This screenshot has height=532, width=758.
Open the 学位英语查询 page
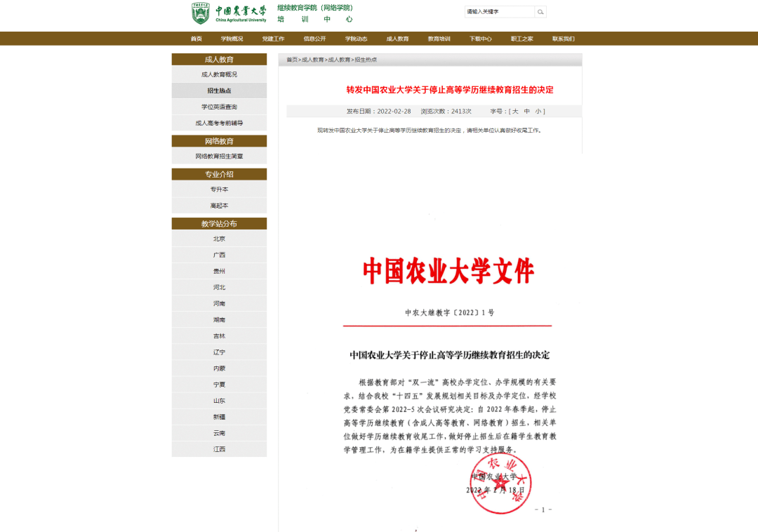click(x=219, y=106)
